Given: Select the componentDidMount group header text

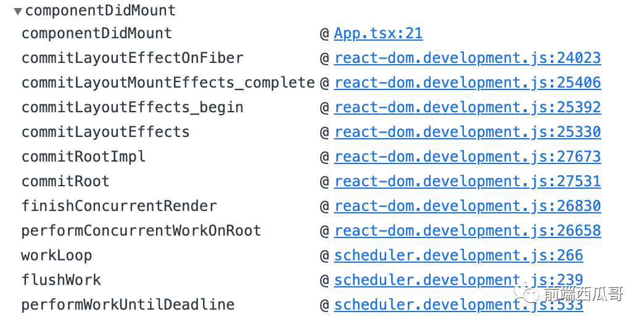Looking at the screenshot, I should 101,10.
